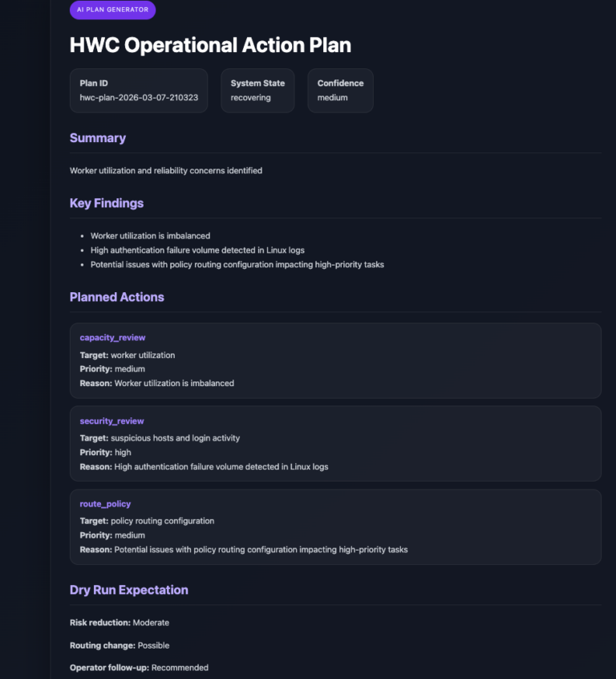
Task: Select the 'Routing change: Possible' line
Action: point(120,645)
